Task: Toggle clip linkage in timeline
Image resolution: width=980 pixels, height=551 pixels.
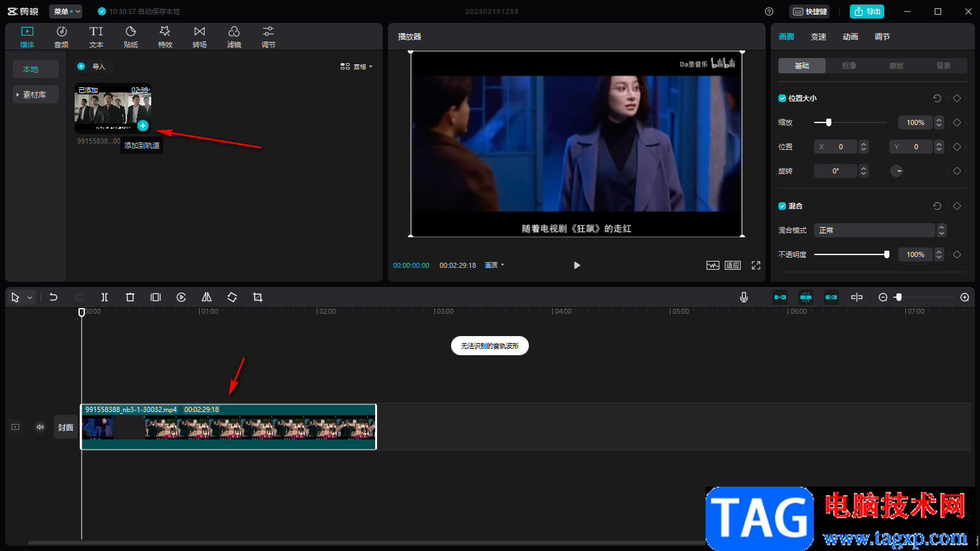Action: 831,297
